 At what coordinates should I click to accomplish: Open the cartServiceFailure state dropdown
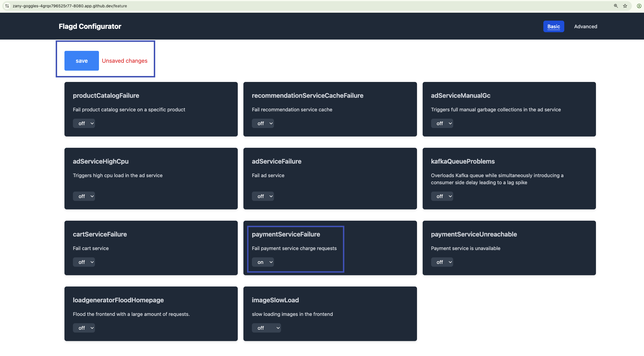tap(84, 262)
